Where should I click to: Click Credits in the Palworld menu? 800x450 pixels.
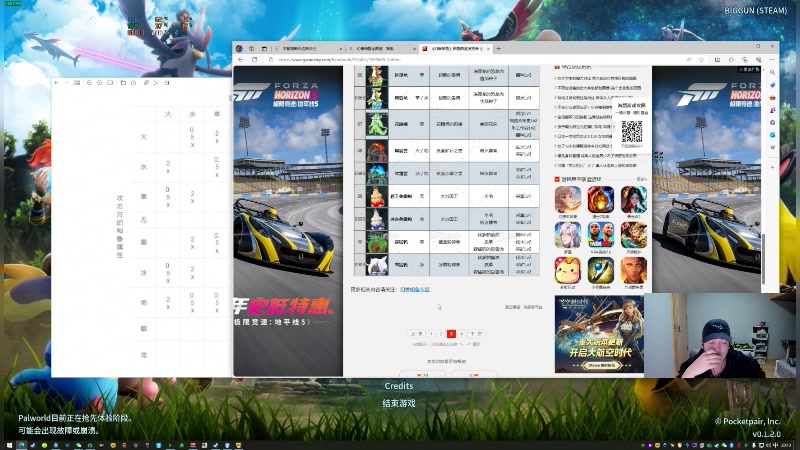(x=399, y=386)
